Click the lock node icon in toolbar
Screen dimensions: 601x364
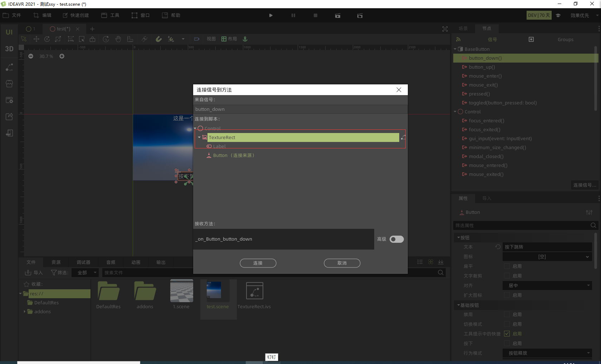click(93, 39)
